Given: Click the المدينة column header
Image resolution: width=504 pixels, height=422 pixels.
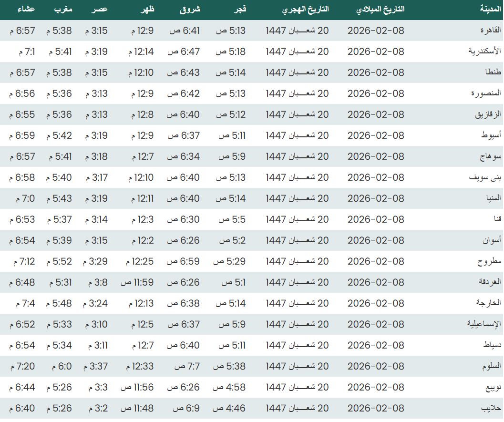Looking at the screenshot, I should click(x=491, y=9).
